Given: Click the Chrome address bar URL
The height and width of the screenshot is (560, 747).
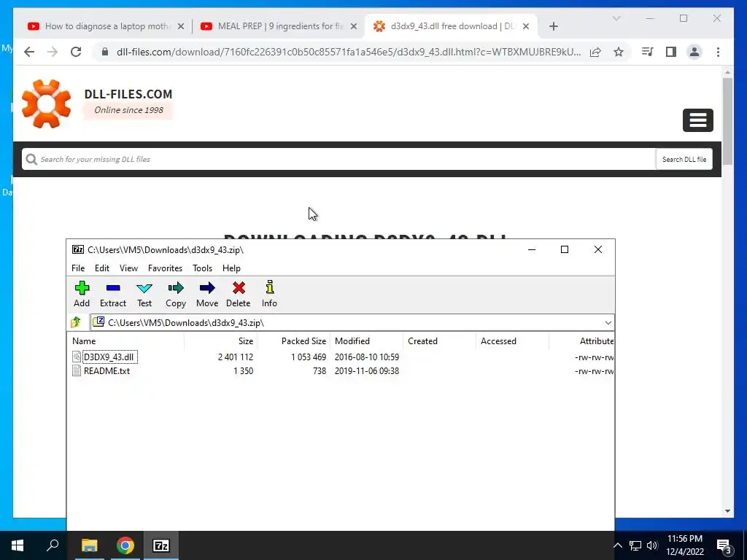Looking at the screenshot, I should pyautogui.click(x=348, y=52).
